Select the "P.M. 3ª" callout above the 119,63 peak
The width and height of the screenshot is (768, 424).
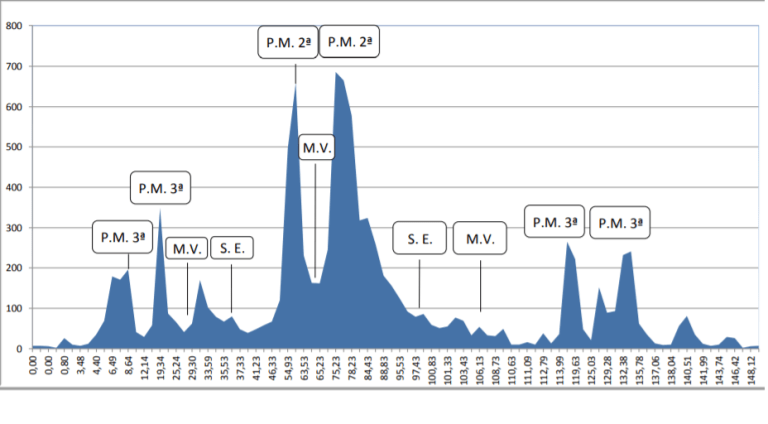coord(554,222)
